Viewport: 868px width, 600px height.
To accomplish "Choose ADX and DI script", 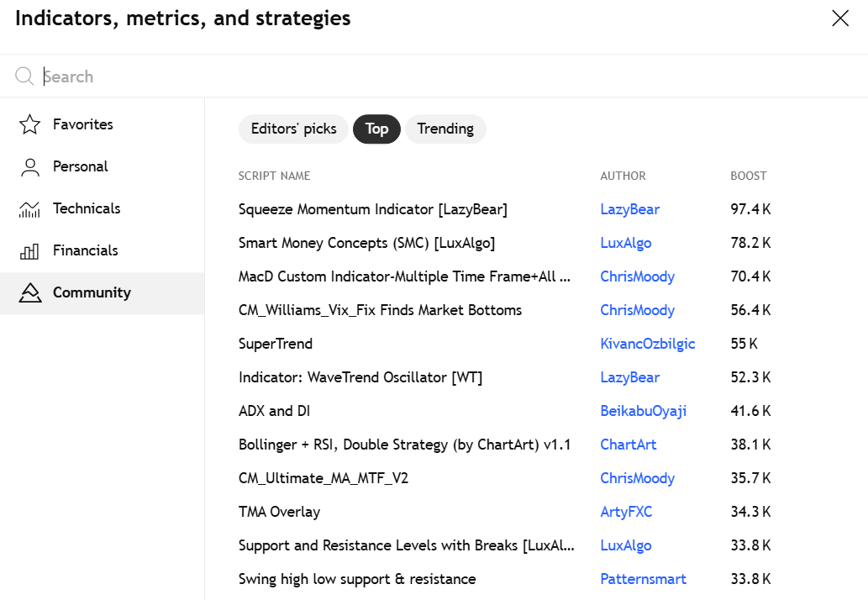I will [x=274, y=411].
